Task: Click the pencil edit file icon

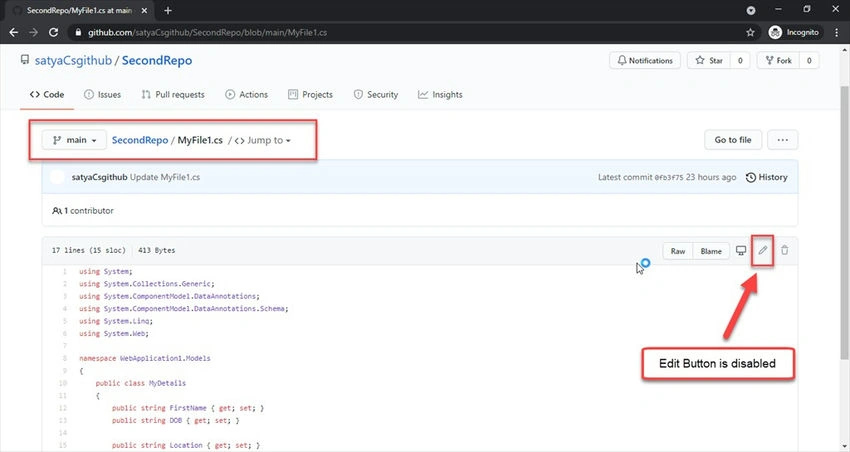Action: (763, 250)
